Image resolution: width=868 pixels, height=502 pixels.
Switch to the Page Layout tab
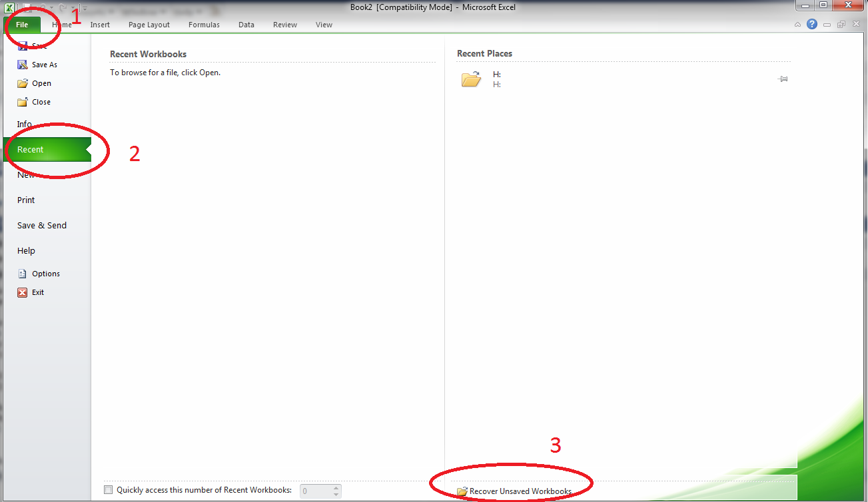pos(149,25)
